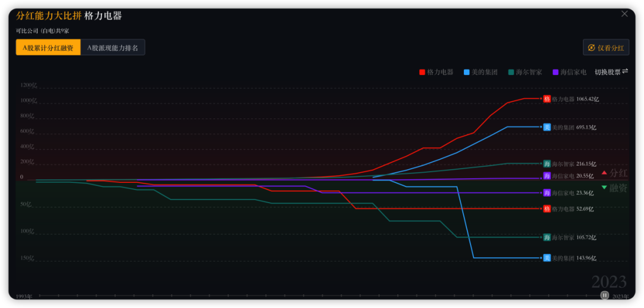Toggle the 格力电器 red legend swatch
This screenshot has height=308, width=644.
point(422,72)
